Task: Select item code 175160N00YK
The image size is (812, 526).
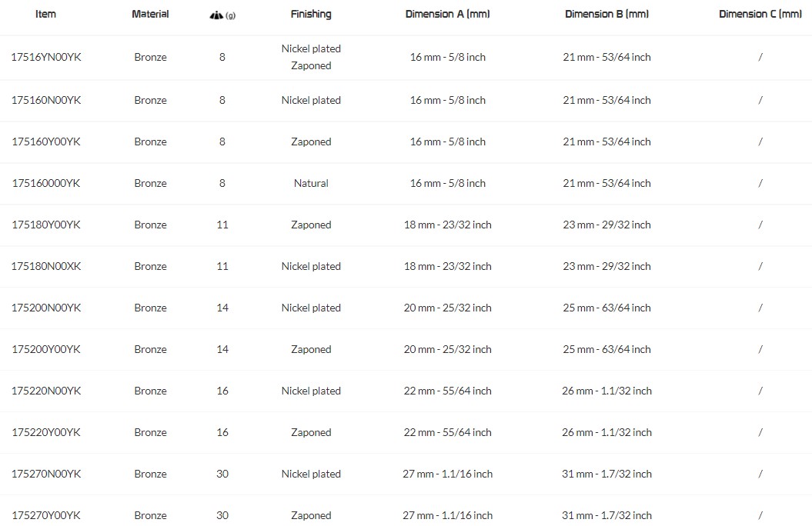Action: click(x=46, y=100)
